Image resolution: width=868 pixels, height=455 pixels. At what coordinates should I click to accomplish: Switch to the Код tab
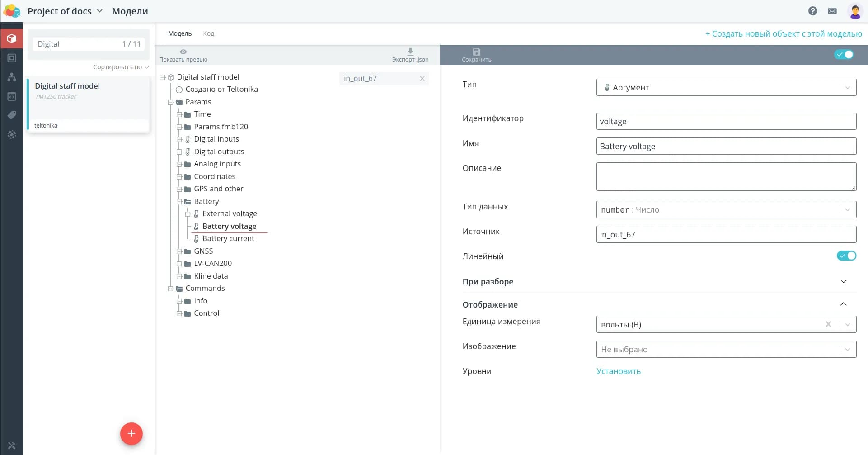(x=208, y=33)
